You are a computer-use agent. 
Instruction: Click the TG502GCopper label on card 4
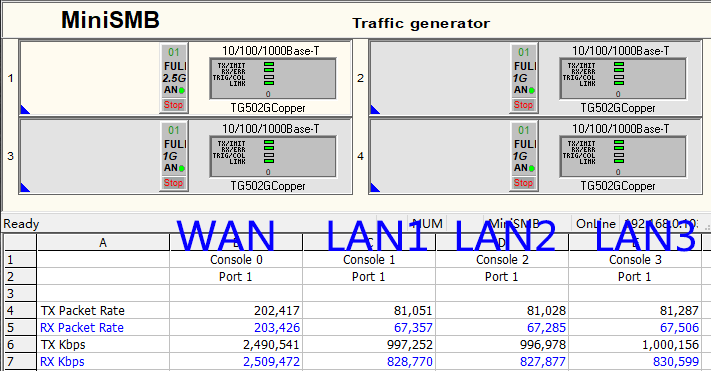(618, 186)
